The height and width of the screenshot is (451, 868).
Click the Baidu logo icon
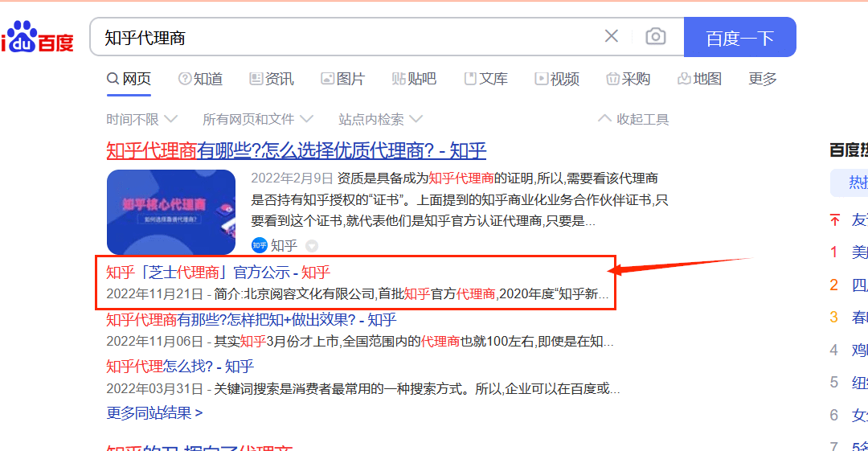pyautogui.click(x=37, y=38)
